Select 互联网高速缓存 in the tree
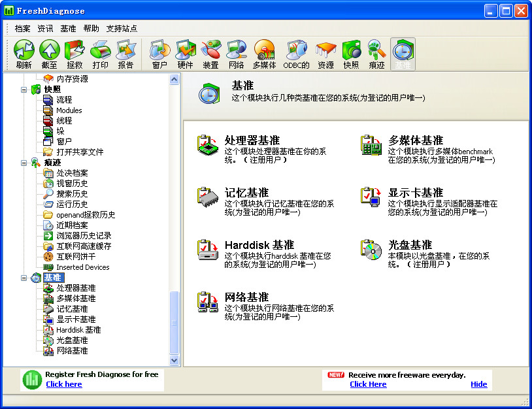532x409 pixels. click(x=84, y=246)
